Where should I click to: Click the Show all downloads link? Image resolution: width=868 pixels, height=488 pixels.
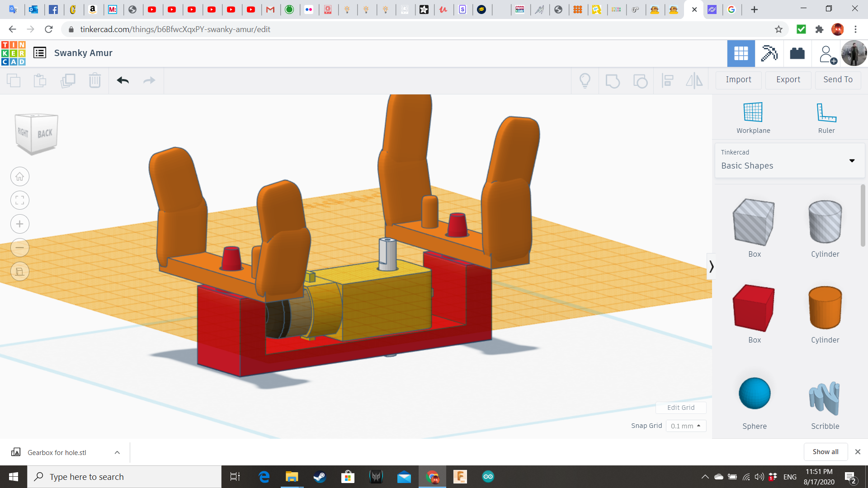tap(826, 451)
